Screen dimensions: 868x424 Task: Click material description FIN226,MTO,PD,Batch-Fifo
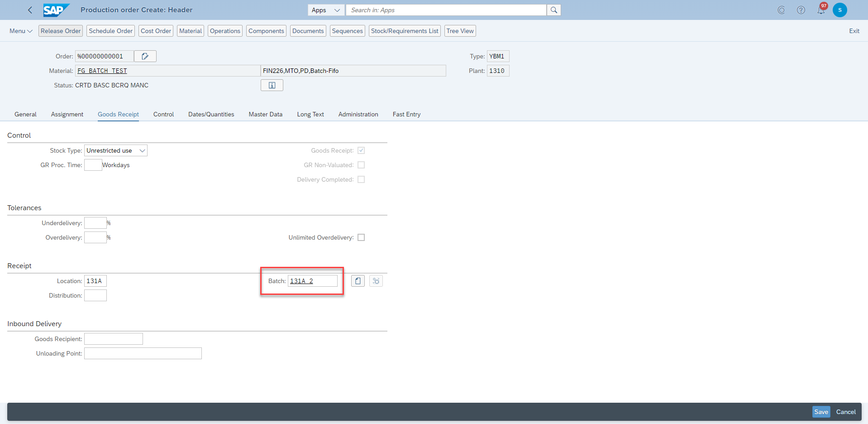353,71
